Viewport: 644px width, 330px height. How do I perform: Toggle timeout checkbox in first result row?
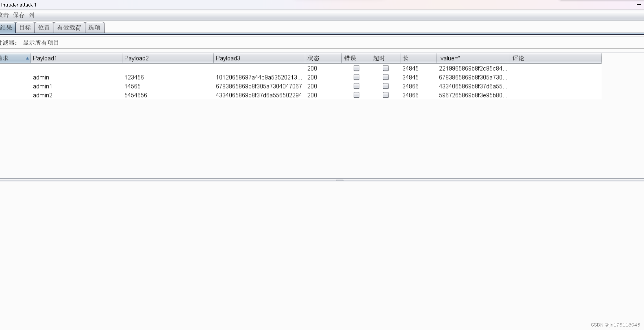[386, 68]
